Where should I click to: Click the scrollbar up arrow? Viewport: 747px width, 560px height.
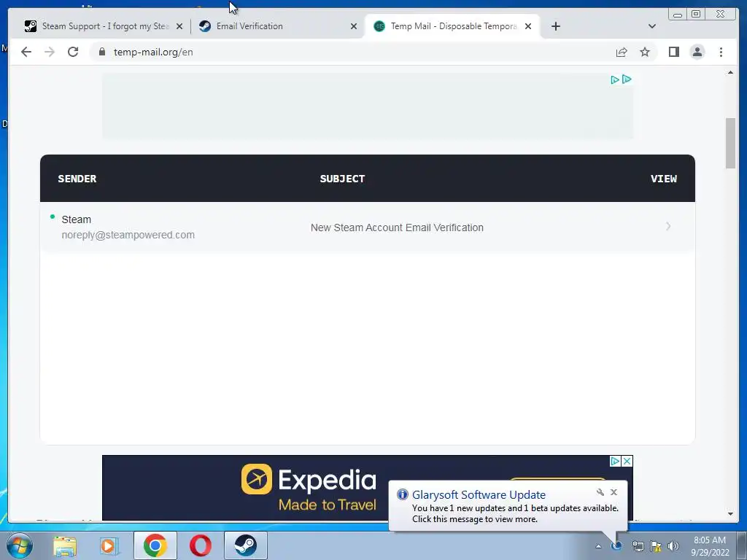point(730,72)
